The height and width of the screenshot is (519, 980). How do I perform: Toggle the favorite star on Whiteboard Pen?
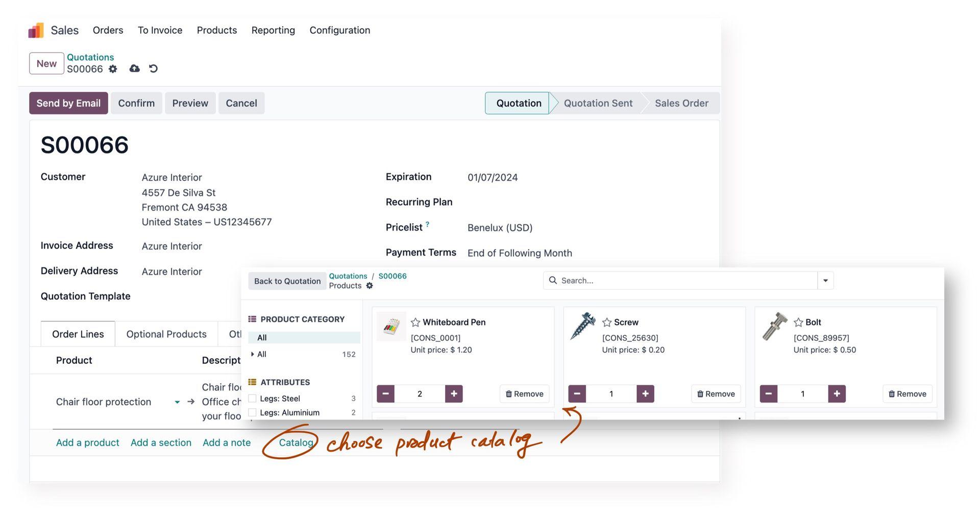click(x=414, y=322)
